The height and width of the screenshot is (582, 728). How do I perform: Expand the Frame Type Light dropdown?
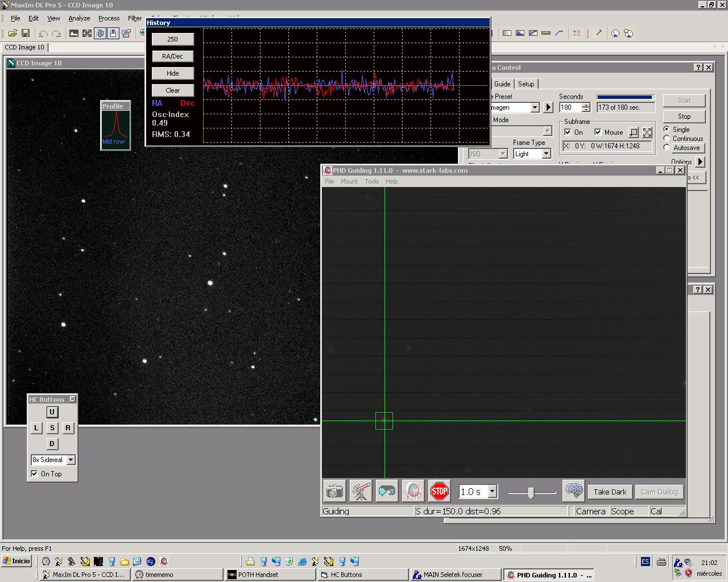coord(546,154)
